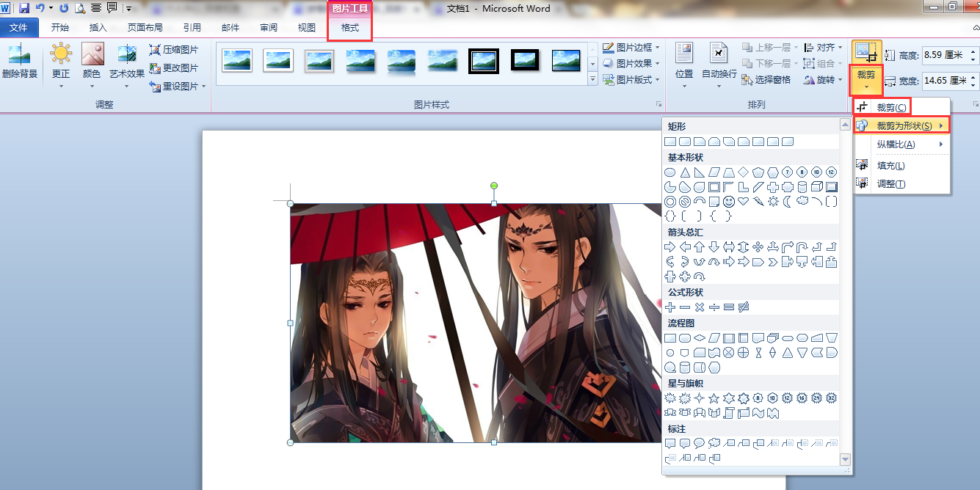Click Reset Picture (重设图片)

(174, 87)
